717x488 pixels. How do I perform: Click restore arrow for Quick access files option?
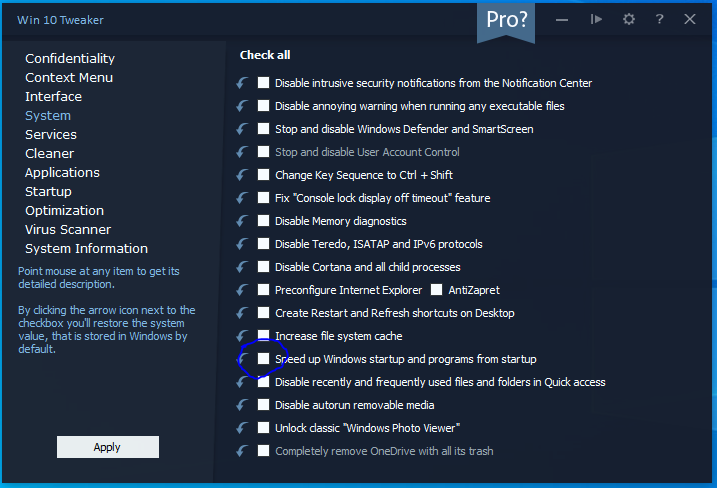(x=242, y=382)
